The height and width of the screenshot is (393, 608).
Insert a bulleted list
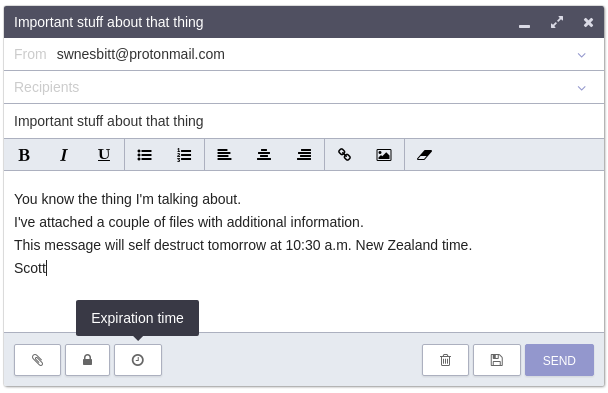[x=145, y=155]
